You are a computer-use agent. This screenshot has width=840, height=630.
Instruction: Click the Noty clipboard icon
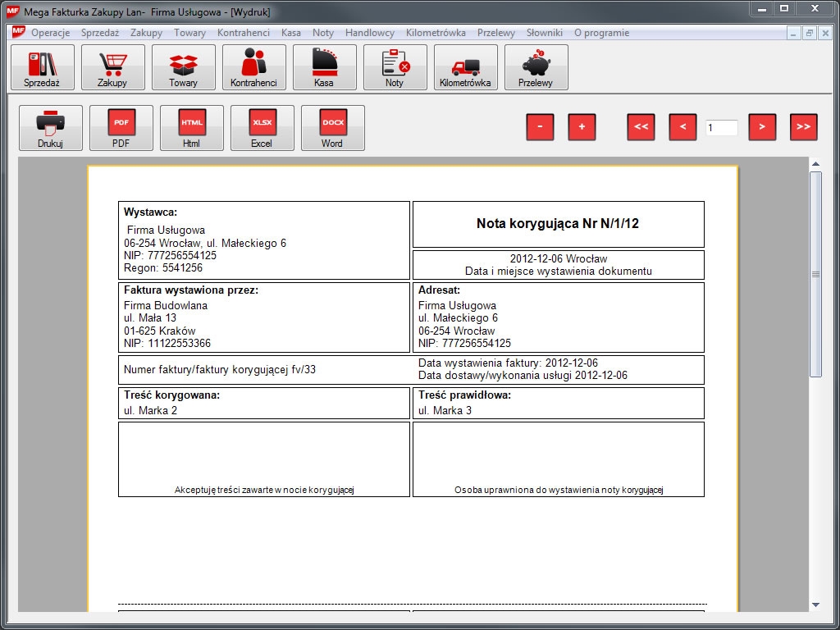point(395,67)
